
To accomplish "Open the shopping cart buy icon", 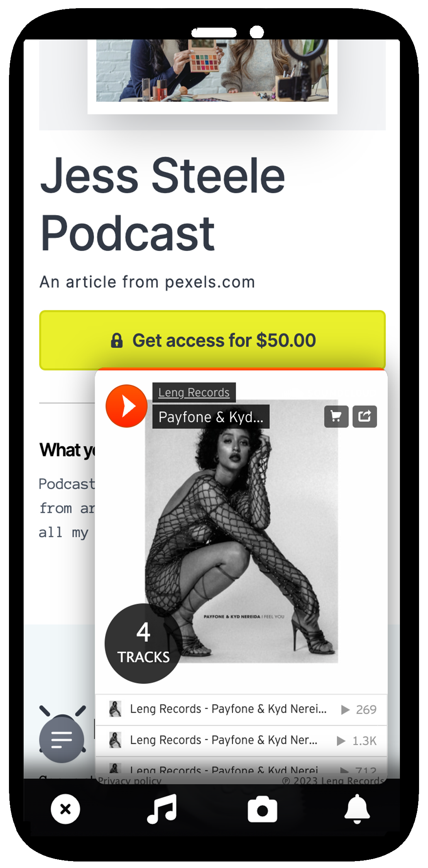I will (336, 417).
